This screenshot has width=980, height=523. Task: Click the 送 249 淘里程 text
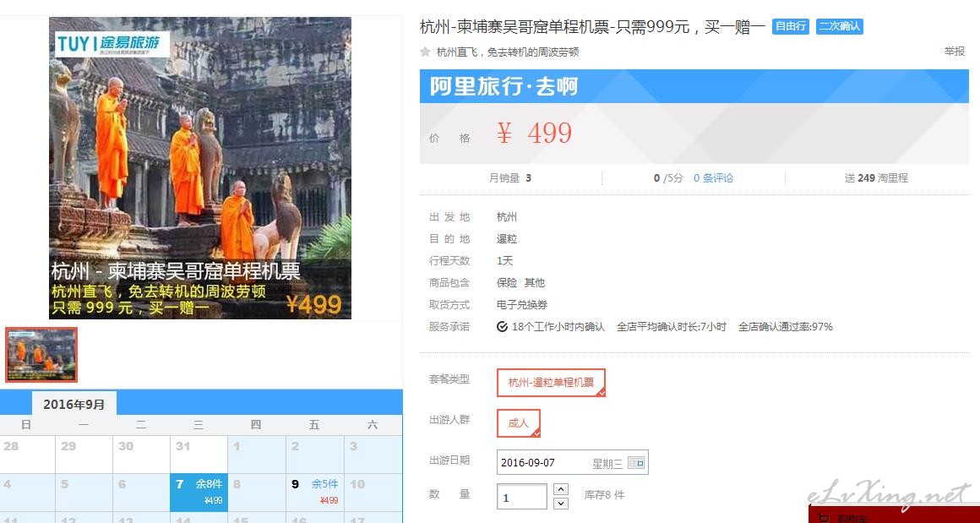point(876,178)
